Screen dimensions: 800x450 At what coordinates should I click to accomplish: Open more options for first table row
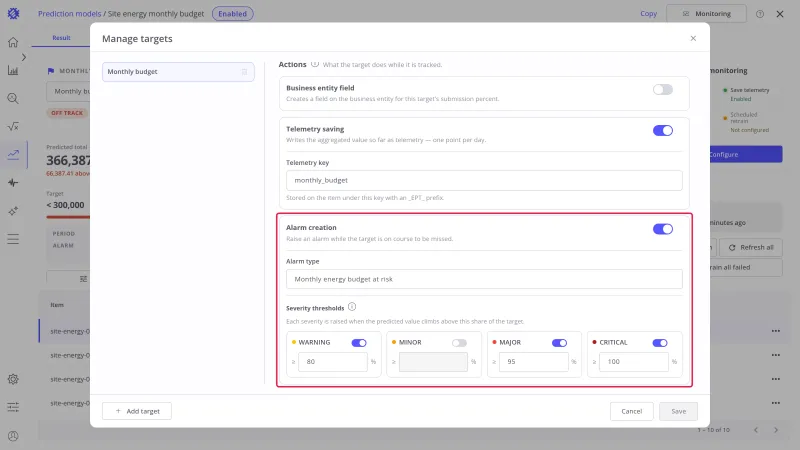776,331
